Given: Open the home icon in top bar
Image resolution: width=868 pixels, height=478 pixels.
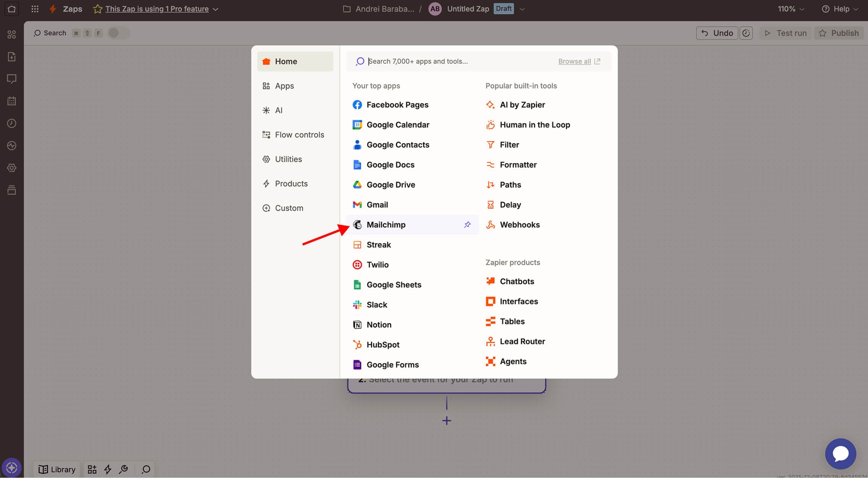Looking at the screenshot, I should tap(12, 9).
